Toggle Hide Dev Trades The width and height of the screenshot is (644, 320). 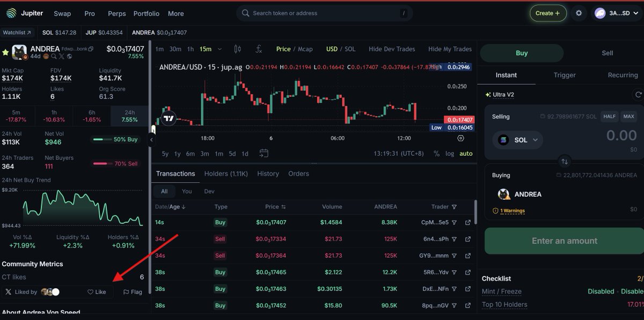tap(392, 49)
